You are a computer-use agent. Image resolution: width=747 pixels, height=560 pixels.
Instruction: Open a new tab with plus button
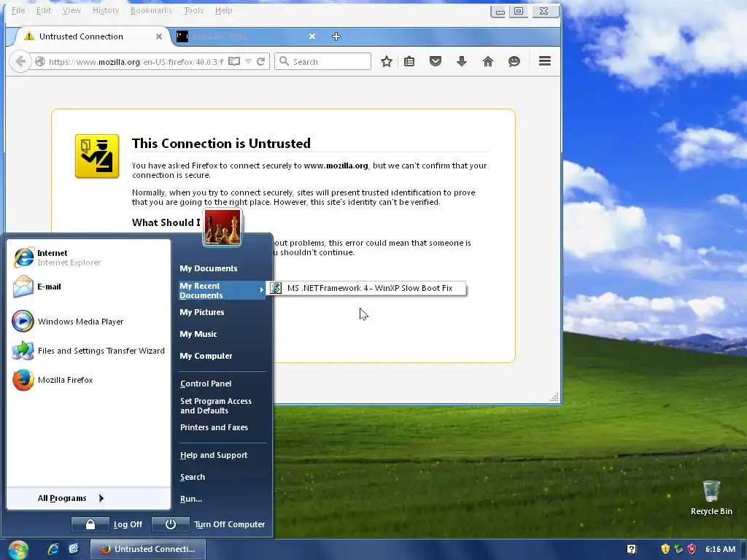[x=336, y=36]
